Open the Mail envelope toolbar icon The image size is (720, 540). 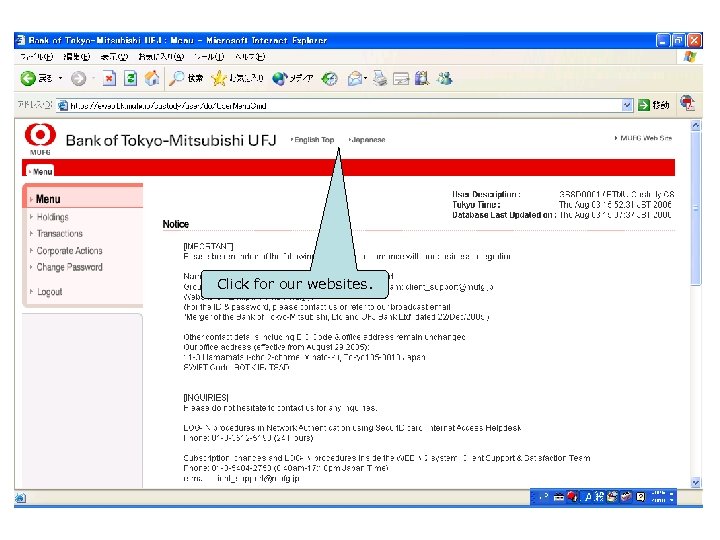point(355,79)
